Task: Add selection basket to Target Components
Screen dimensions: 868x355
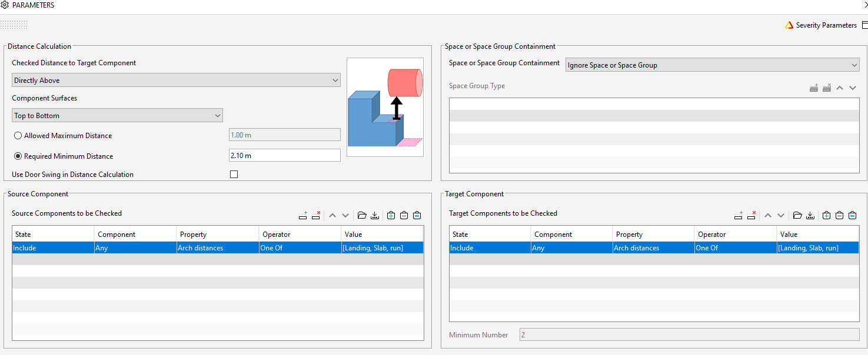Action: pos(826,216)
